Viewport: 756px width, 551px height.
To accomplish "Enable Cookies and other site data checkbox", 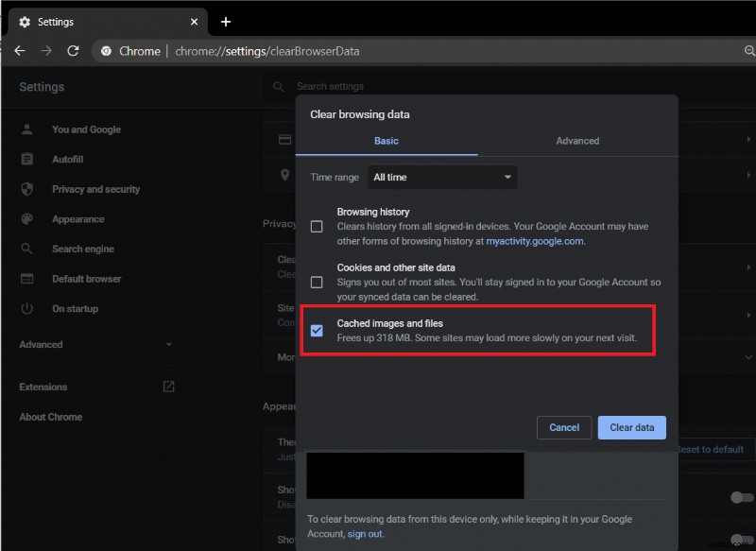I will click(x=317, y=282).
